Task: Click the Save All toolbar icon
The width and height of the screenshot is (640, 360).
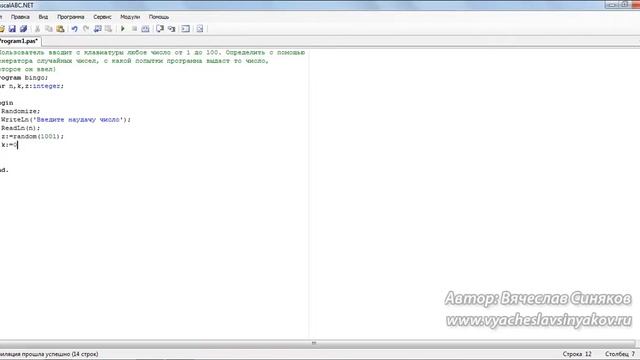Action: [24, 29]
